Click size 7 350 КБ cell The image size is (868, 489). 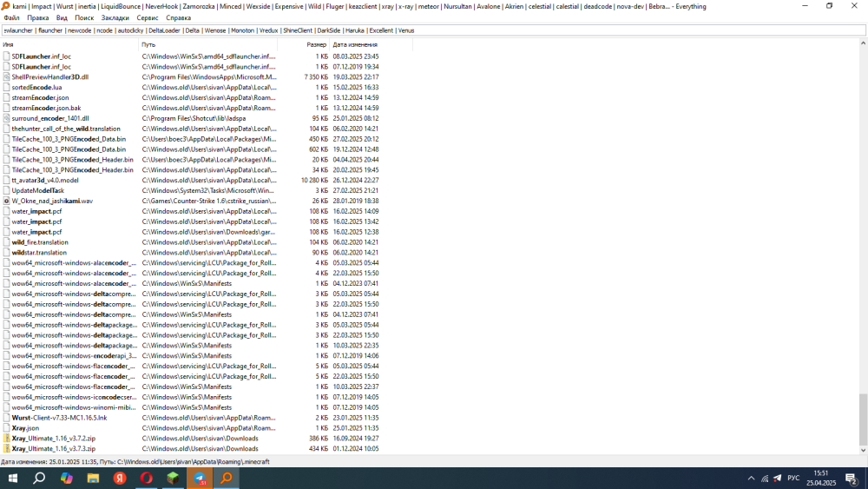click(x=316, y=77)
